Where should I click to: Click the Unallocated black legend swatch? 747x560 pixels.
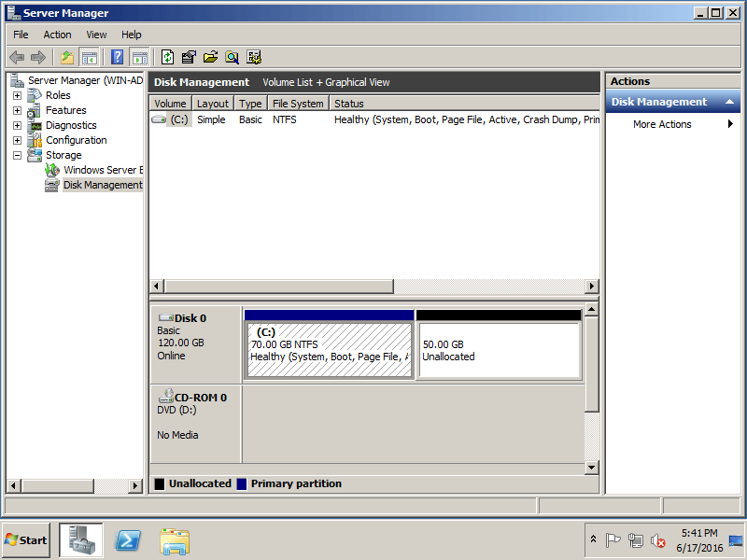point(160,483)
